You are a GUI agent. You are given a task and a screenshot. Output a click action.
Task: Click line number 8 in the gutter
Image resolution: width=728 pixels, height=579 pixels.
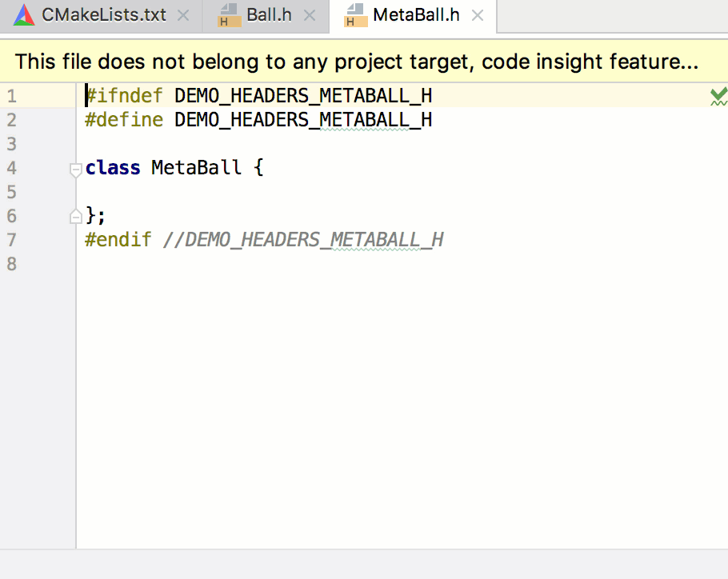(x=11, y=264)
